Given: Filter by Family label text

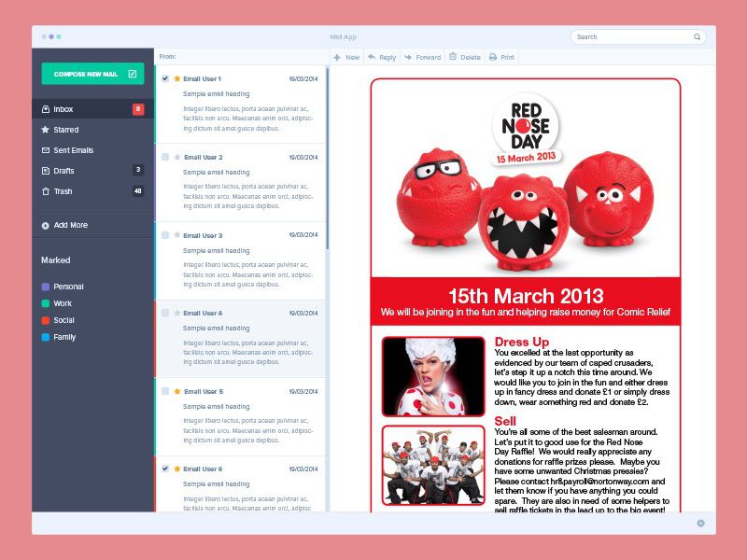Looking at the screenshot, I should (x=64, y=337).
